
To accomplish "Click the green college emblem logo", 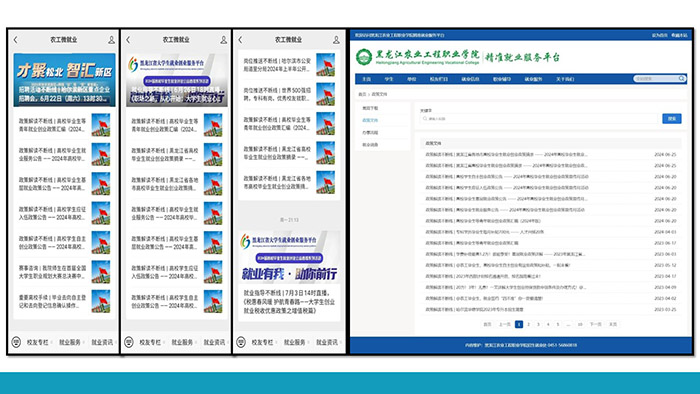I will (x=364, y=57).
